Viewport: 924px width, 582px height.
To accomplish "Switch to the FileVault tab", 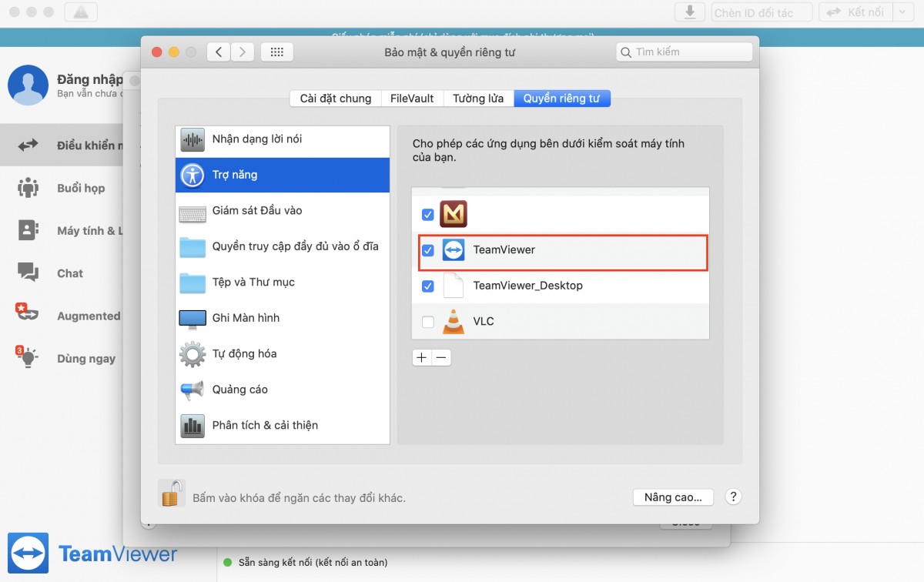I will click(x=412, y=99).
